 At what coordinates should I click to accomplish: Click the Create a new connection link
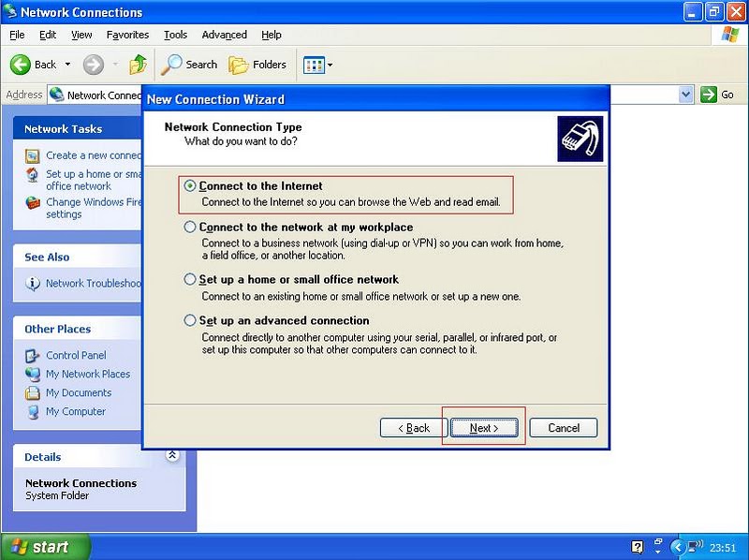click(95, 155)
